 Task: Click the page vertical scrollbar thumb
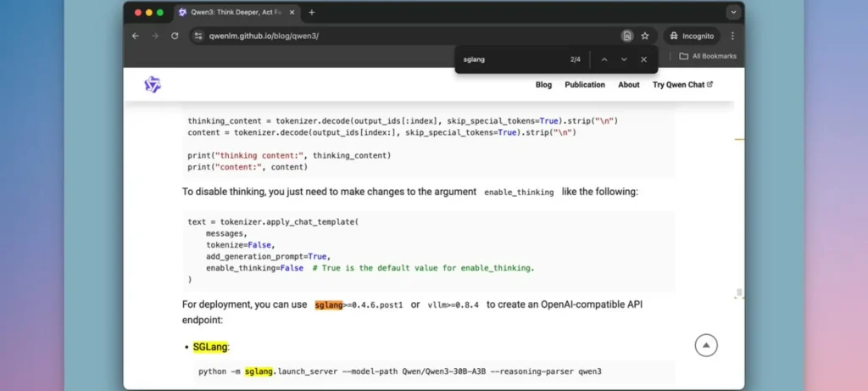739,293
